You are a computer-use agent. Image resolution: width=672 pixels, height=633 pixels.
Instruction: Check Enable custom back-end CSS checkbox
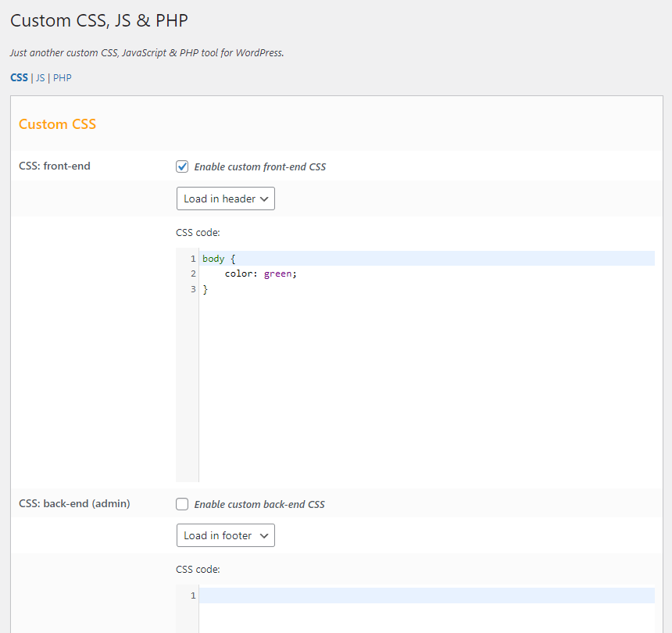click(182, 504)
